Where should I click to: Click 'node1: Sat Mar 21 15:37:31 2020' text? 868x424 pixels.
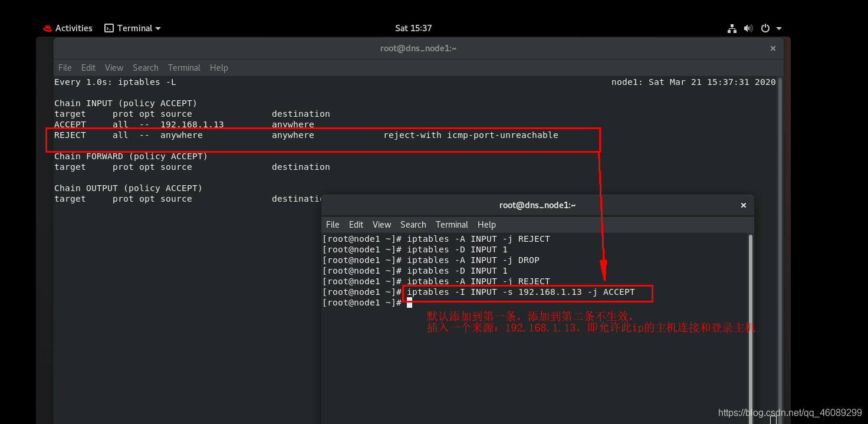coord(693,82)
